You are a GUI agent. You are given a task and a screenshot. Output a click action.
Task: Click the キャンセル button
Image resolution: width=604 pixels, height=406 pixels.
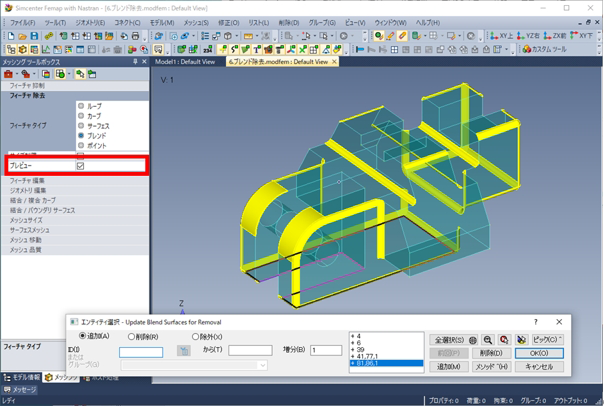point(539,366)
